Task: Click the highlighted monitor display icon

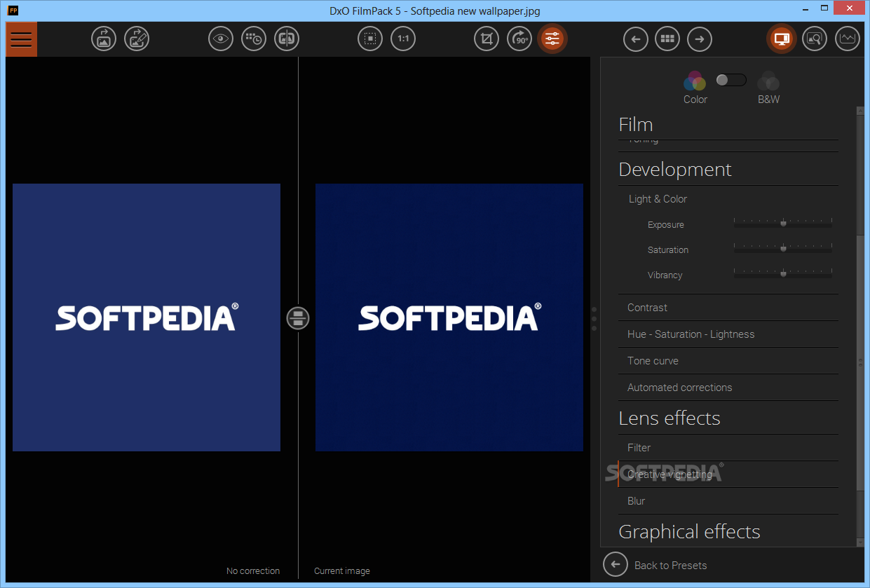Action: click(x=782, y=39)
